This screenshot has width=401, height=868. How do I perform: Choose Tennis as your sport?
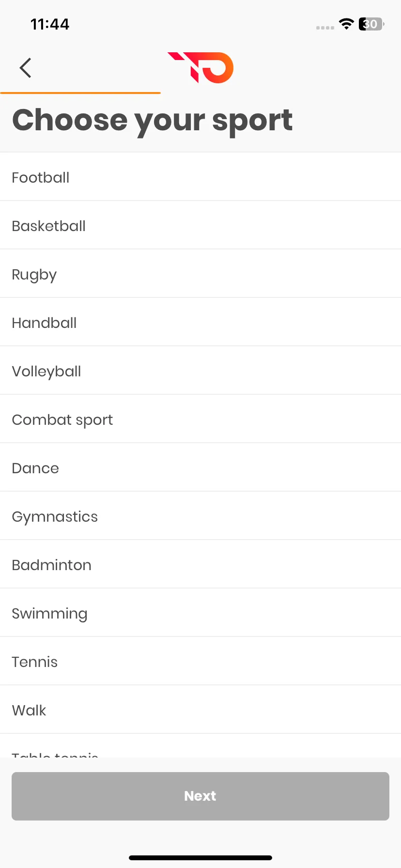200,661
